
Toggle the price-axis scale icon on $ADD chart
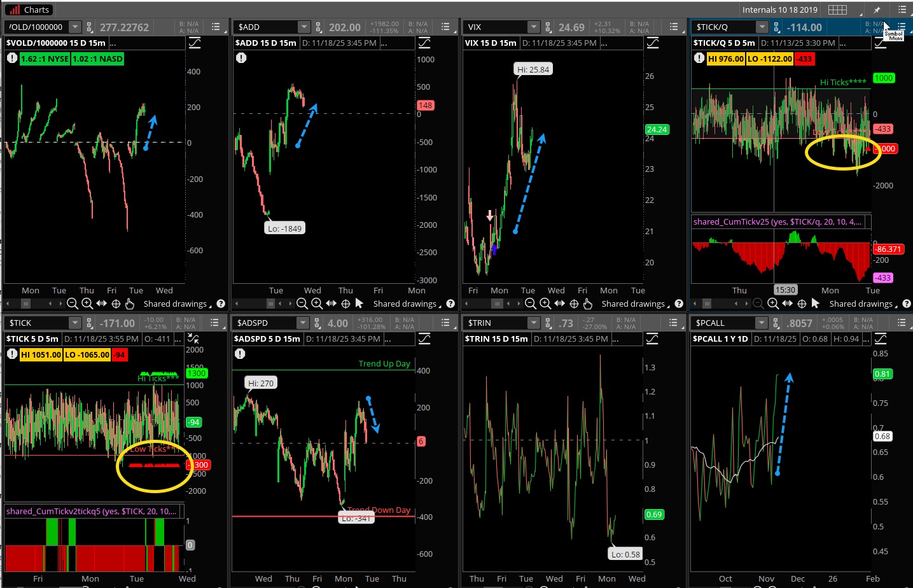point(424,43)
